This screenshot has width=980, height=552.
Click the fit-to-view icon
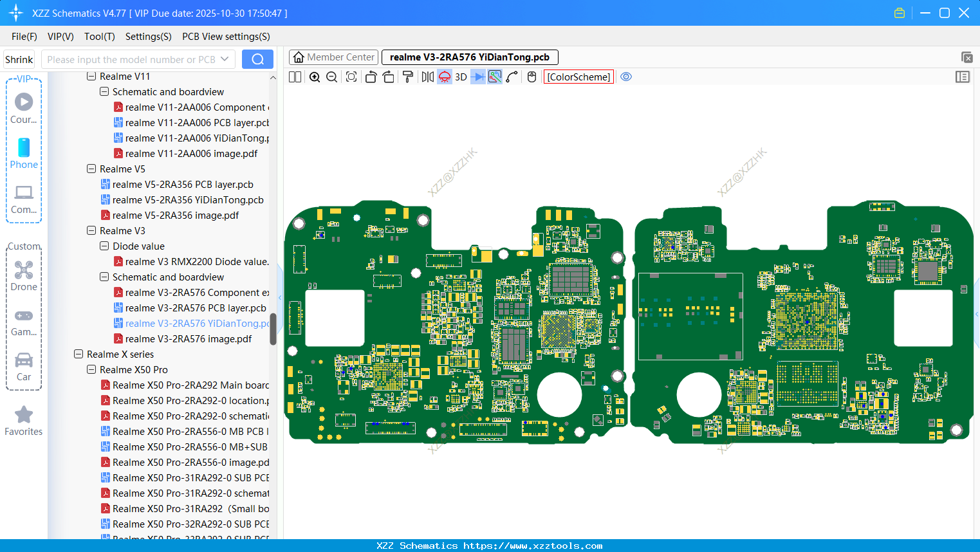click(x=351, y=77)
